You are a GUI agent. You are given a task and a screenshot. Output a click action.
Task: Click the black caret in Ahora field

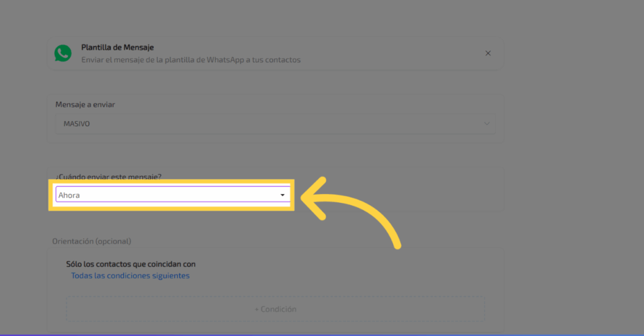coord(282,195)
